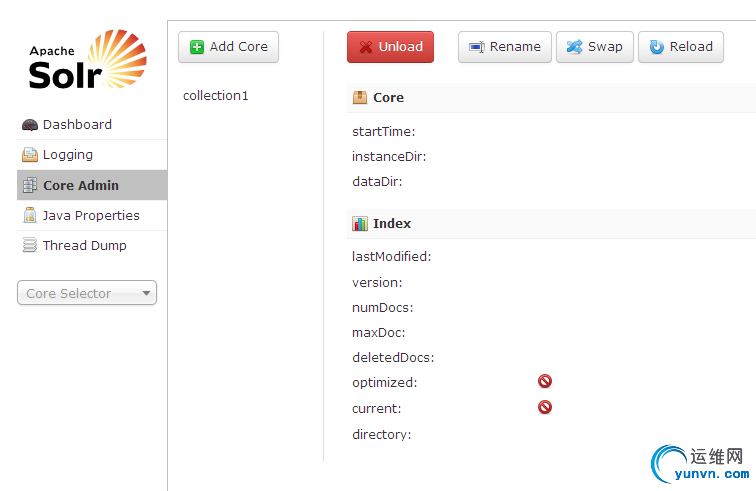
Task: Click the Swap button
Action: pyautogui.click(x=595, y=47)
